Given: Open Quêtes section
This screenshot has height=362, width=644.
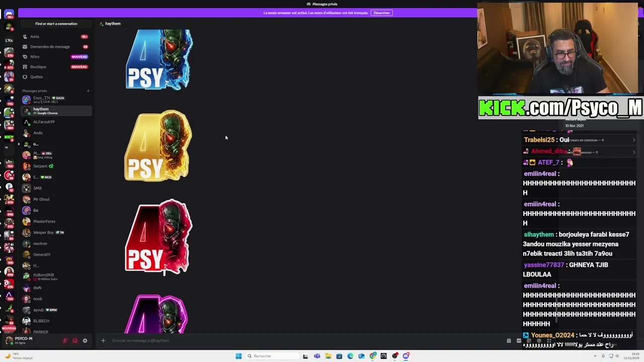Looking at the screenshot, I should 56,77.
